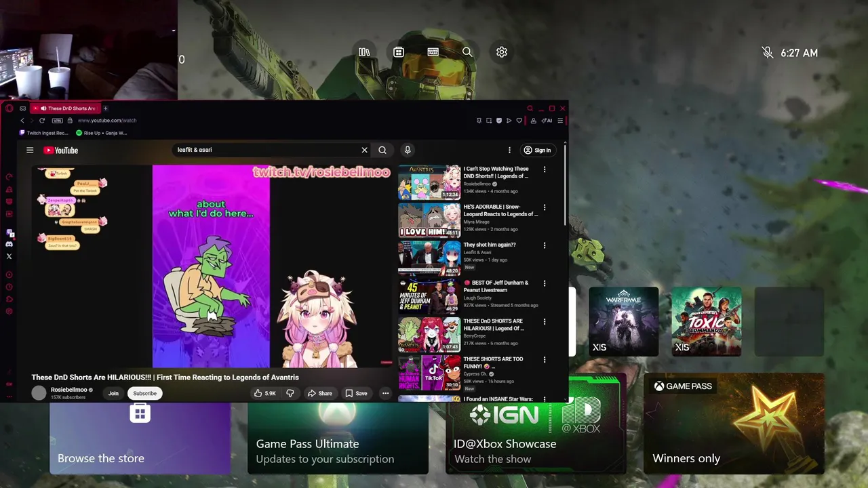The height and width of the screenshot is (488, 868).
Task: Open the They shot him again video
Action: coord(429,258)
